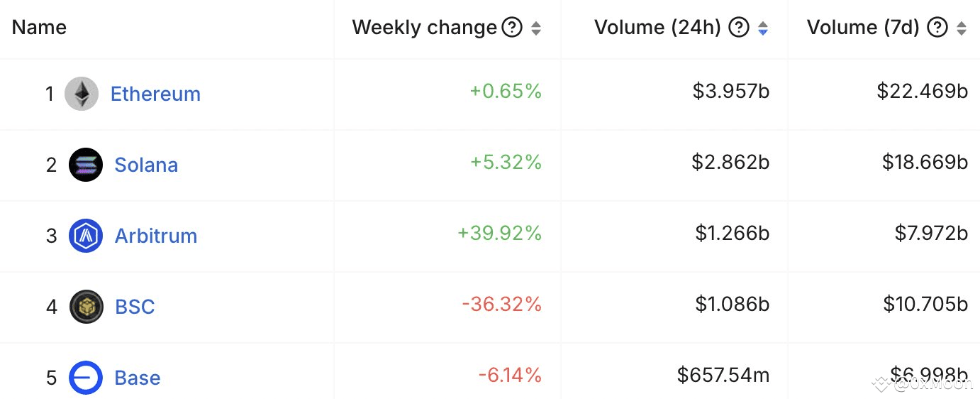Open the Volume (24h) help icon
Viewport: 980px width, 399px height.
739,28
